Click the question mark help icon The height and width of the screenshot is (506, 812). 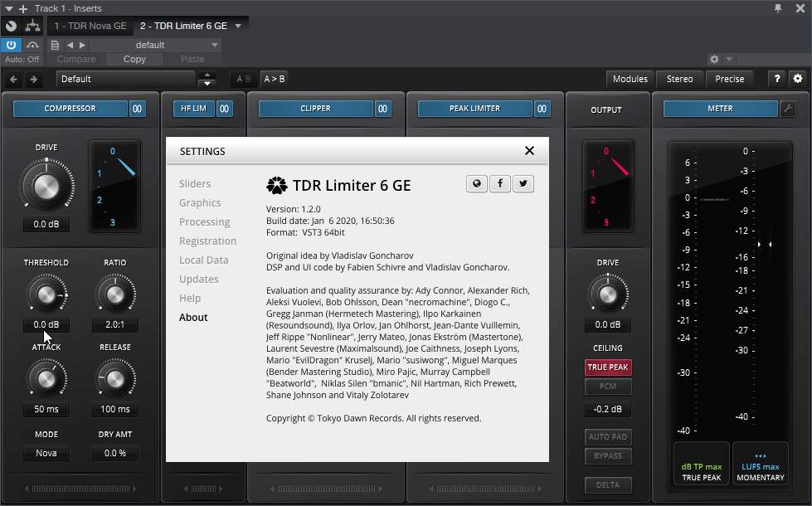point(777,79)
